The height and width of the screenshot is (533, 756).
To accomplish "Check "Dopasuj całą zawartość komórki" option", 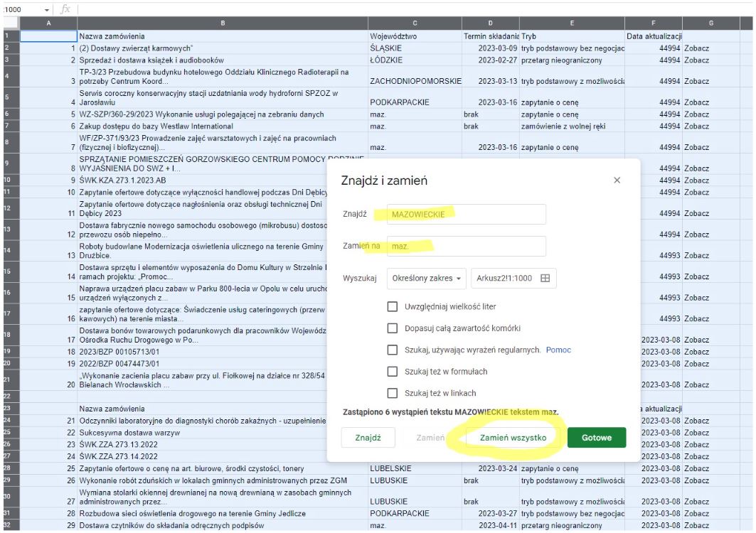I will click(392, 328).
